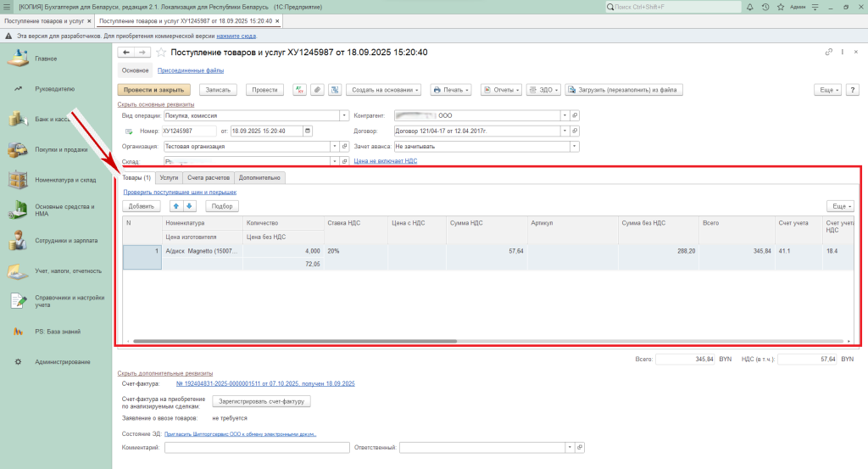868x469 pixels.
Task: Click the move row up arrow
Action: (176, 206)
